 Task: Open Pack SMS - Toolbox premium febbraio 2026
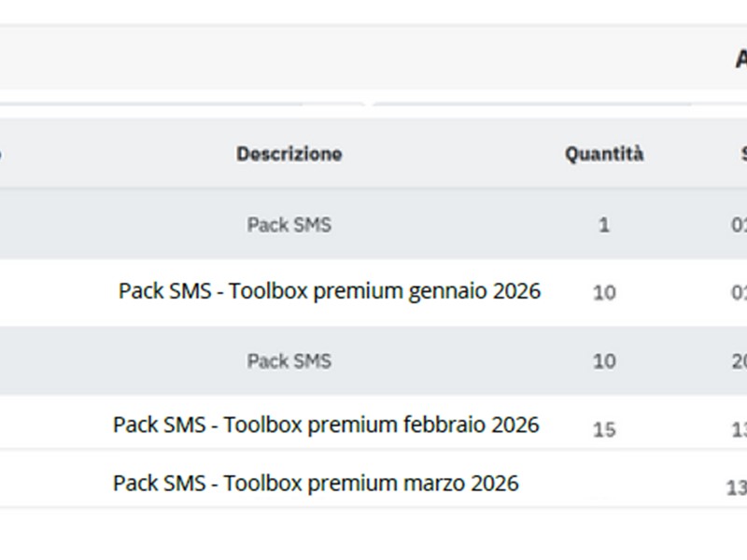(x=326, y=426)
